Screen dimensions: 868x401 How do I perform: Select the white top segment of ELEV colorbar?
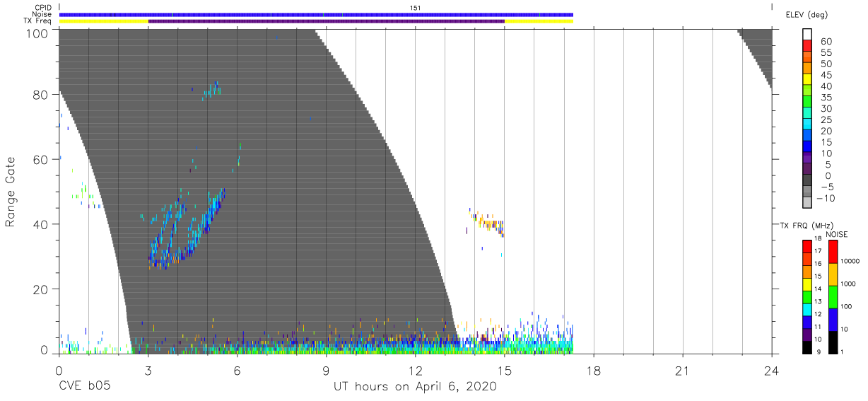click(x=807, y=35)
